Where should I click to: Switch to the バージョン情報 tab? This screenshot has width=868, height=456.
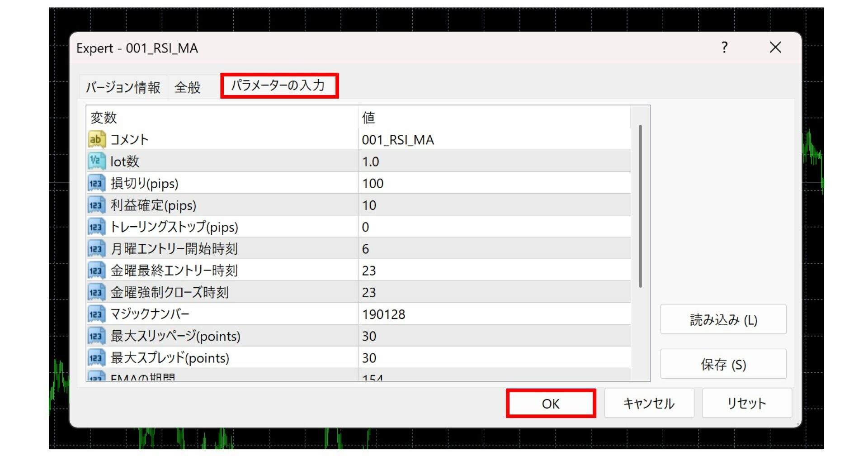pyautogui.click(x=123, y=87)
